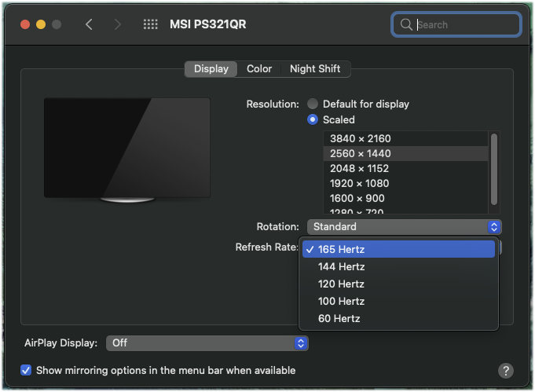Choose 3840 × 2160 resolution
Viewport: 535px width, 392px height.
coord(405,139)
